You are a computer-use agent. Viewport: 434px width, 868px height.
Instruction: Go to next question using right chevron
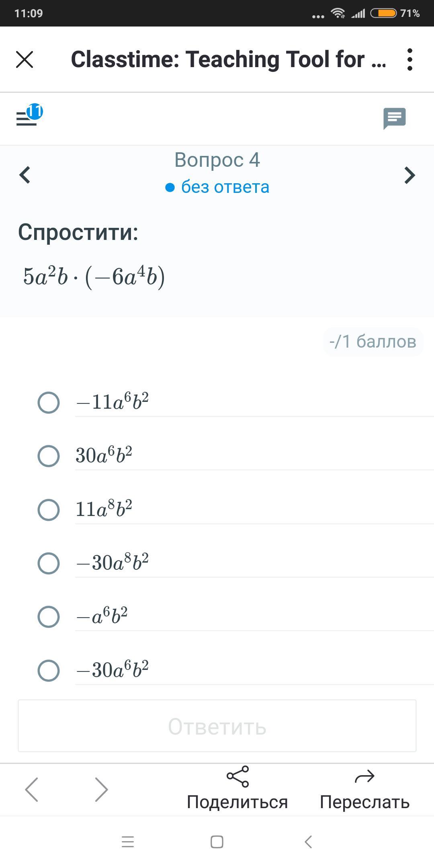tap(409, 175)
